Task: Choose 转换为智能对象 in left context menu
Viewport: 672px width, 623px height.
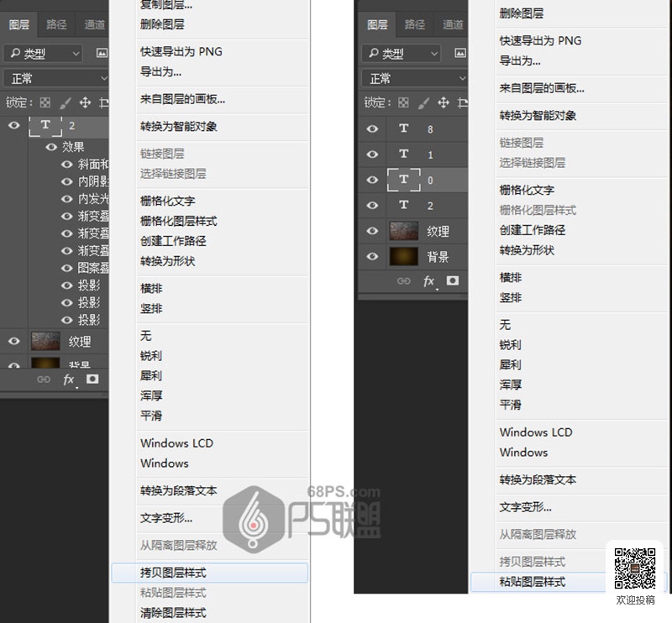Action: pos(179,127)
